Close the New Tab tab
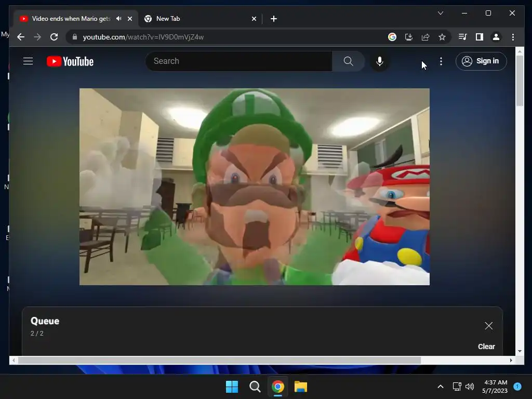532x399 pixels. [x=254, y=19]
